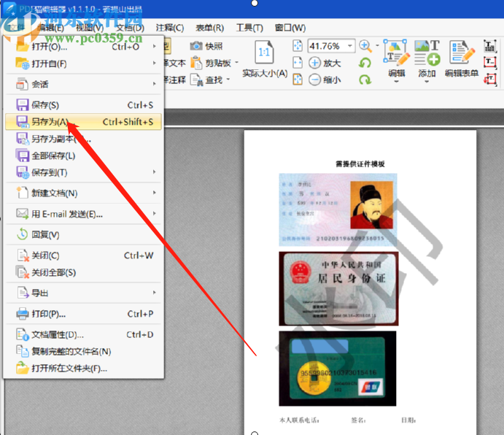Open the 编辑(E) menu

point(50,28)
